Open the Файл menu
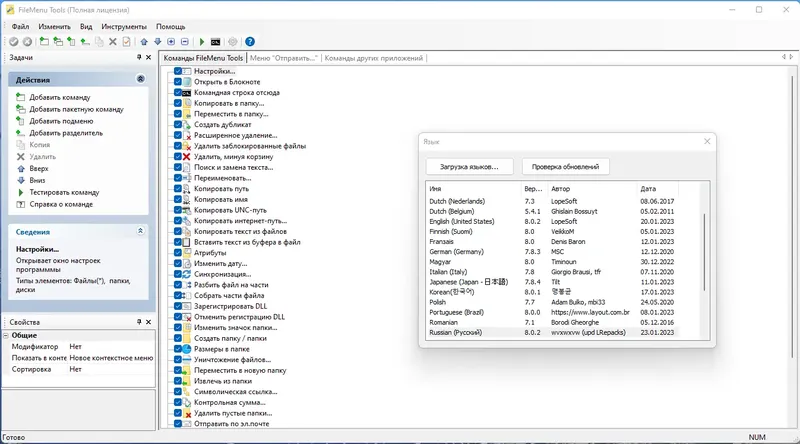Image resolution: width=800 pixels, height=444 pixels. 20,27
